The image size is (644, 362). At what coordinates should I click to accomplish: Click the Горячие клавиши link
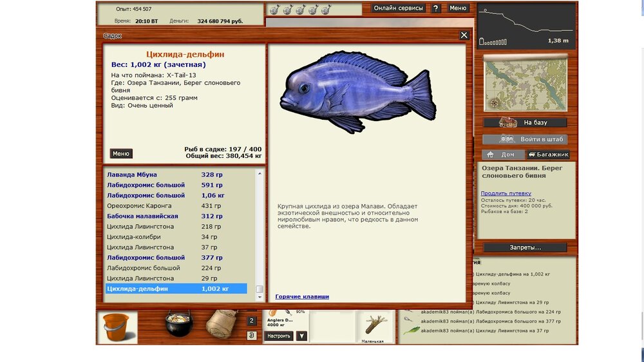click(x=302, y=296)
